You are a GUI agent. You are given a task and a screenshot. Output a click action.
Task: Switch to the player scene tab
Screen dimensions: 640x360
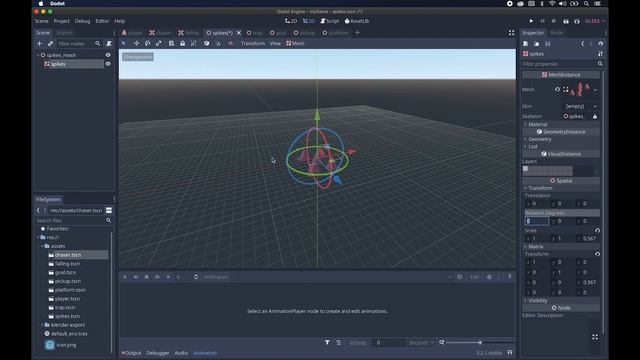pos(132,33)
